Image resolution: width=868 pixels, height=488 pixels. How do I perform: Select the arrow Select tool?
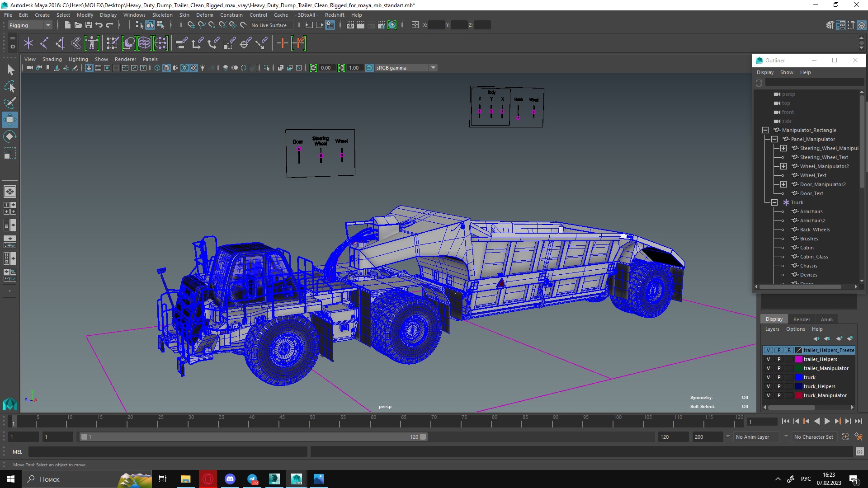pos(10,70)
